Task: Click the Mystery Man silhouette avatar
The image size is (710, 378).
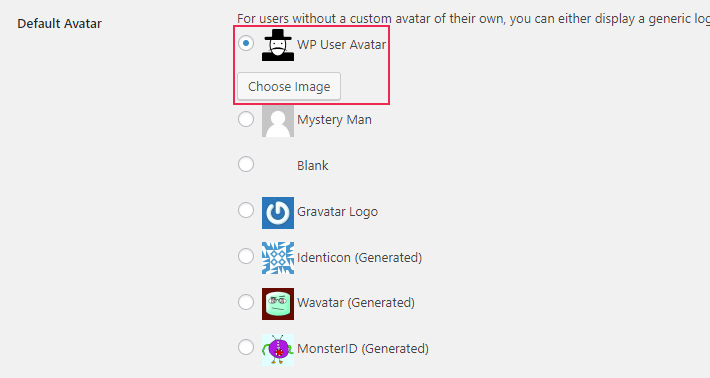Action: click(x=278, y=121)
